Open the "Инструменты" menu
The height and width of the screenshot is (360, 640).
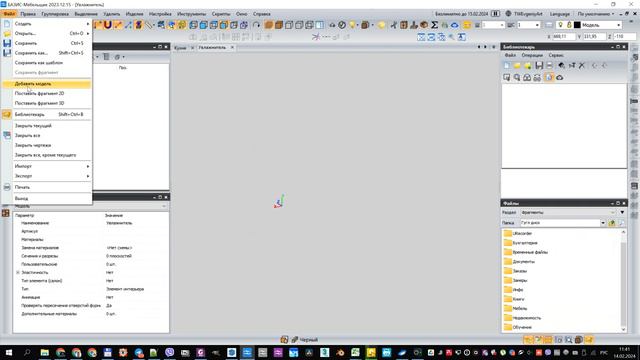(x=191, y=14)
